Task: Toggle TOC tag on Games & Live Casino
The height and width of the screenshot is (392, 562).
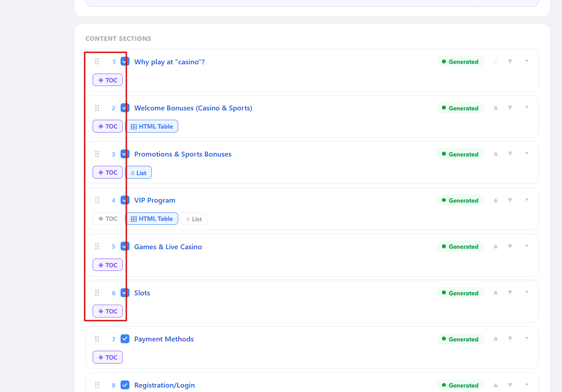Action: [x=108, y=265]
